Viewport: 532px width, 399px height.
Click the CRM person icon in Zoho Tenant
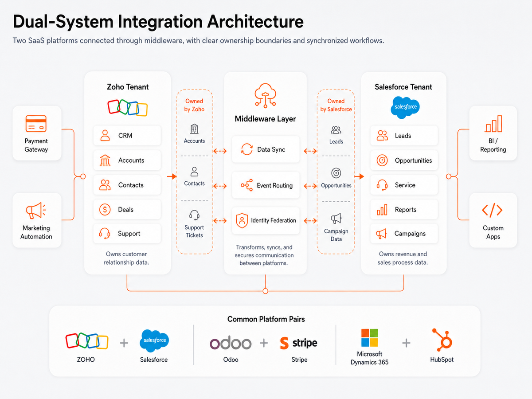(105, 136)
